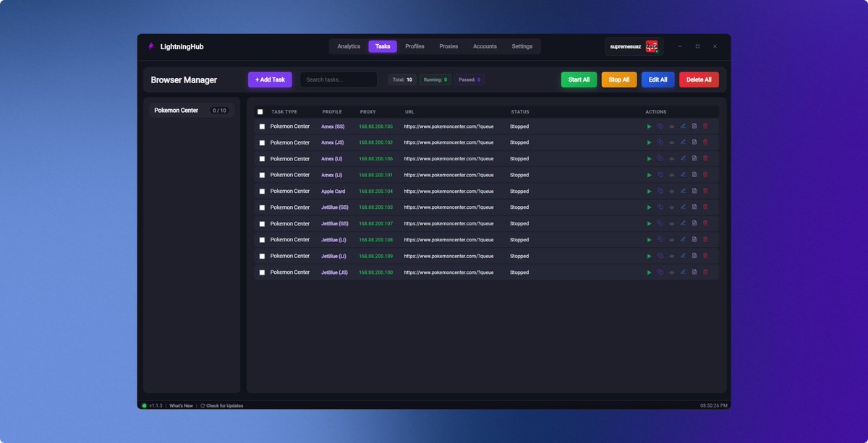
Task: Click the Passed: 0 counter badge
Action: tap(469, 79)
